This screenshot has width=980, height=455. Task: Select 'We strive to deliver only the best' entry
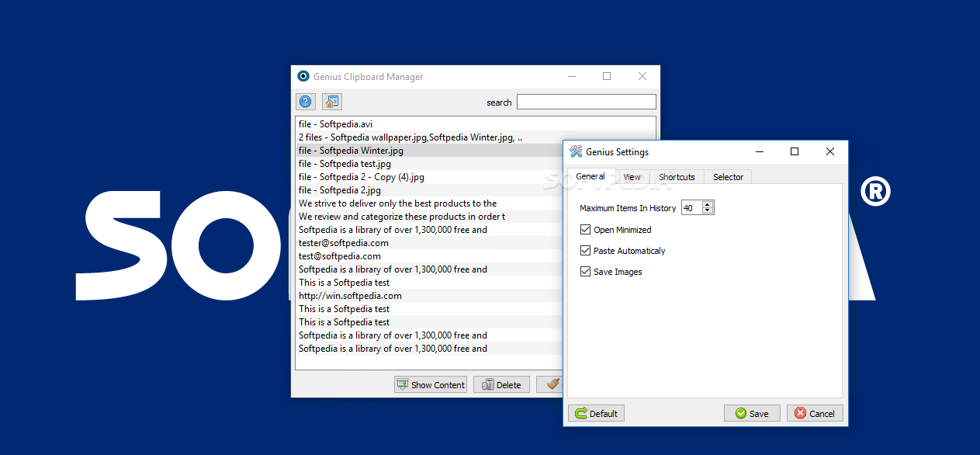(x=430, y=203)
